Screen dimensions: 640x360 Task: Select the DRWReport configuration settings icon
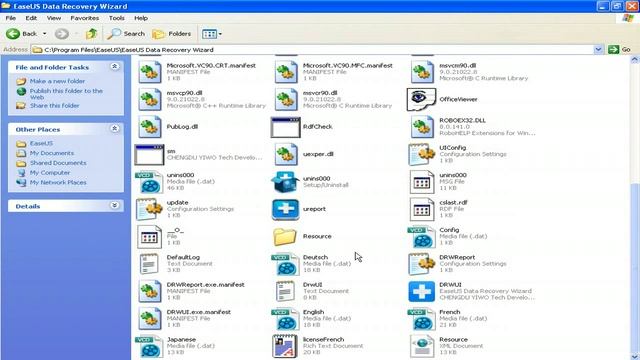[422, 264]
